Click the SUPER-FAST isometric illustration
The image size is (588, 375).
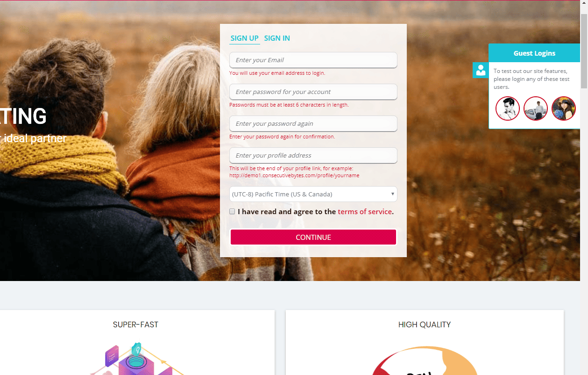[135, 359]
